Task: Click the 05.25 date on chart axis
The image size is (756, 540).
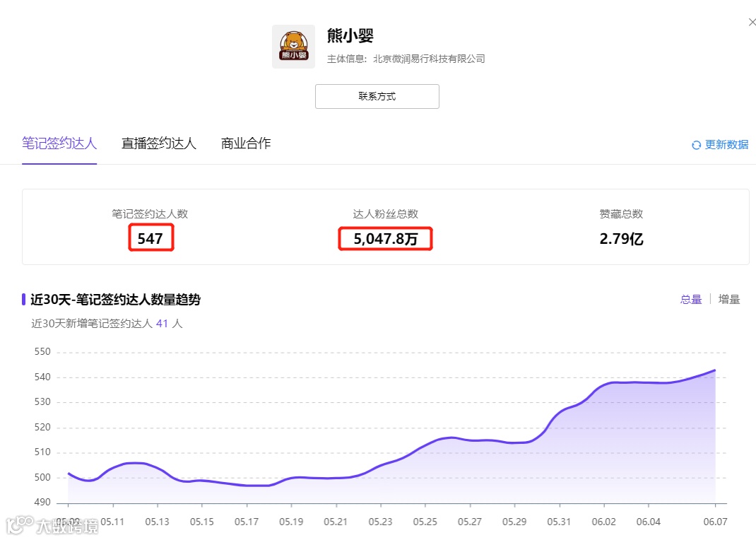Action: [x=425, y=522]
